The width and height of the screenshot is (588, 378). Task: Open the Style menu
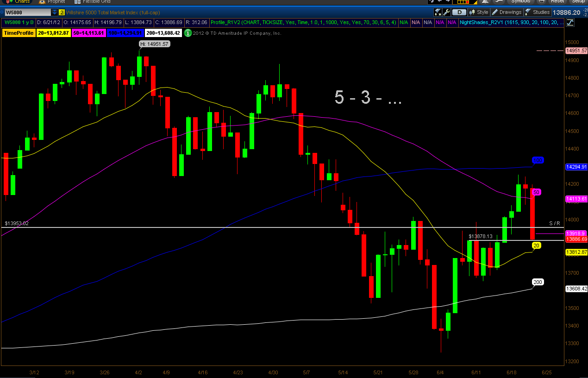[479, 13]
